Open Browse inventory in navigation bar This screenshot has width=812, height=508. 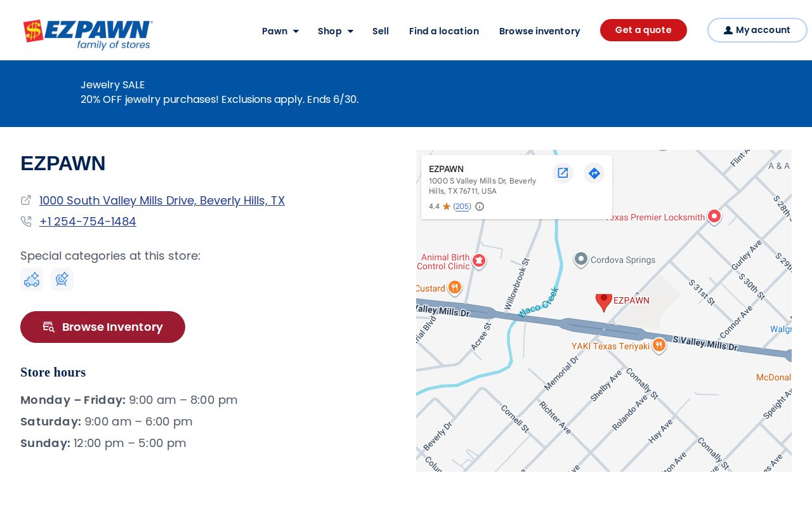[539, 31]
